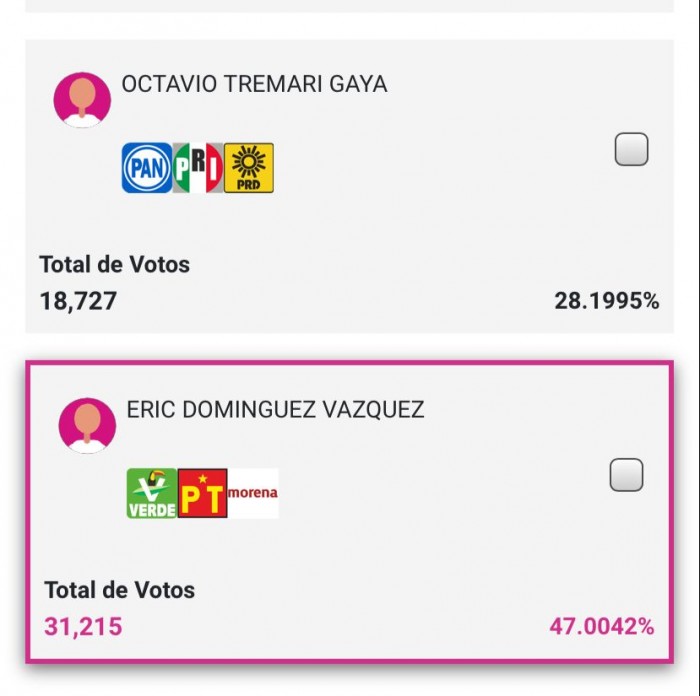Viewport: 700px width, 696px height.
Task: Click the 28.1995% percentage
Action: pos(607,301)
